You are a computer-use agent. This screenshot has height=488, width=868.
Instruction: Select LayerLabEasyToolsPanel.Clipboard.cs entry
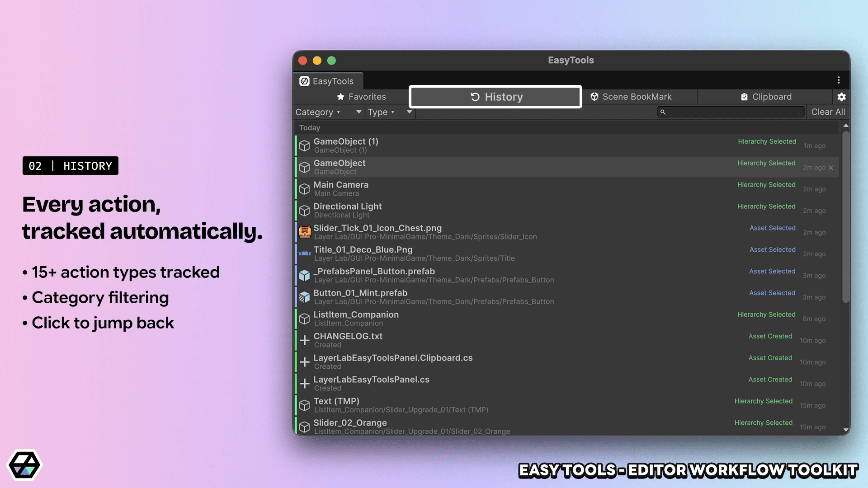pyautogui.click(x=567, y=362)
